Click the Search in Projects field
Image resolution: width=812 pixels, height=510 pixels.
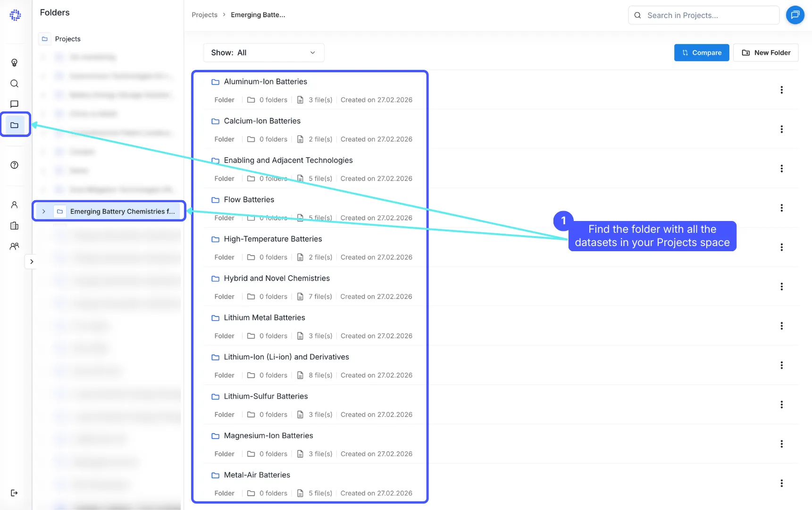point(704,15)
